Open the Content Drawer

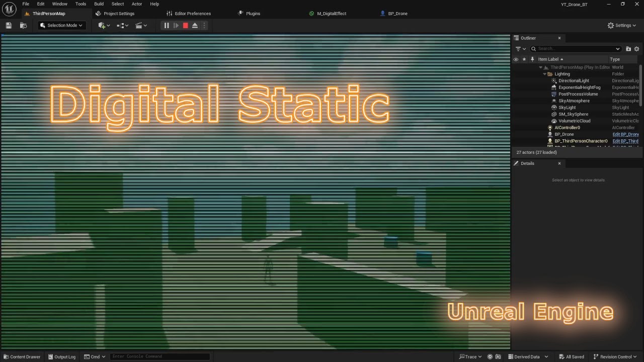[x=22, y=356]
